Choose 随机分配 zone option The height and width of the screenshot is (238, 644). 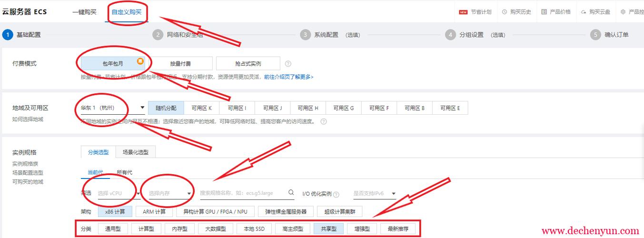point(166,108)
